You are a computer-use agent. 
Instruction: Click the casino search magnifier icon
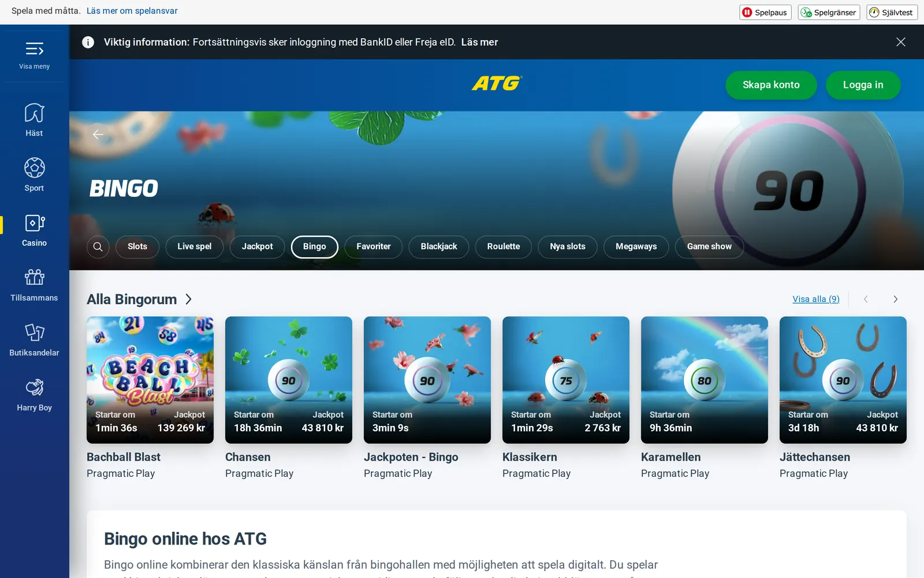98,247
